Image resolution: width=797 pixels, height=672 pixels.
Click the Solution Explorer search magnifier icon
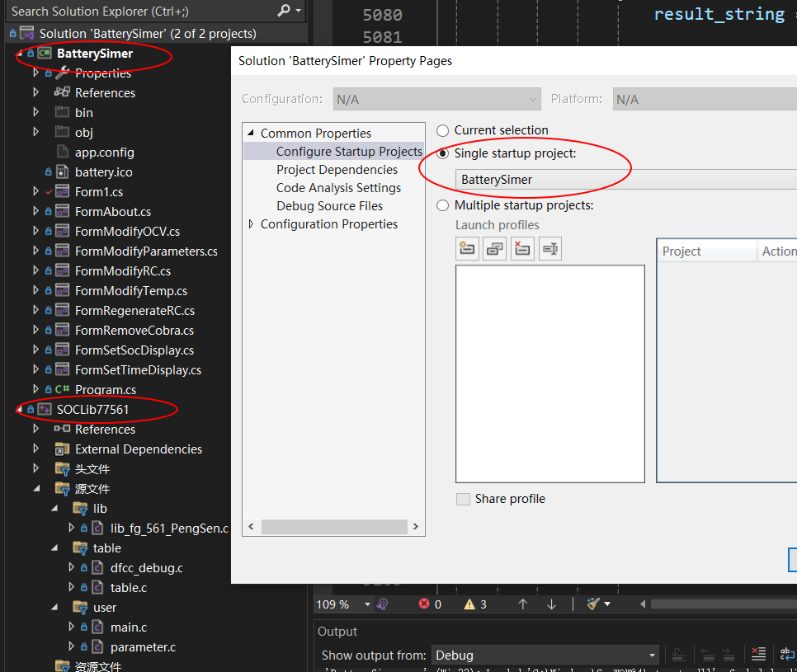(x=284, y=10)
